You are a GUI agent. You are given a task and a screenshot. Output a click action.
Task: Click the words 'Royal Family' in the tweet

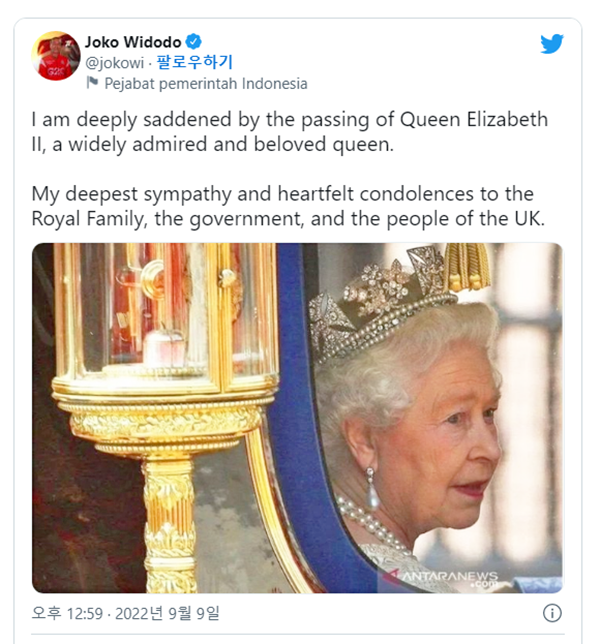[x=87, y=218]
